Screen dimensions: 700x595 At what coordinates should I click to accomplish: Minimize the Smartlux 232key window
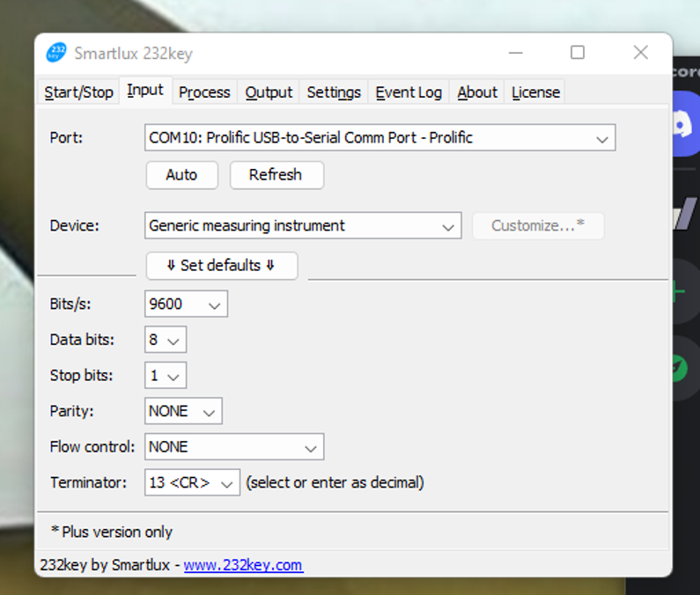pyautogui.click(x=515, y=53)
